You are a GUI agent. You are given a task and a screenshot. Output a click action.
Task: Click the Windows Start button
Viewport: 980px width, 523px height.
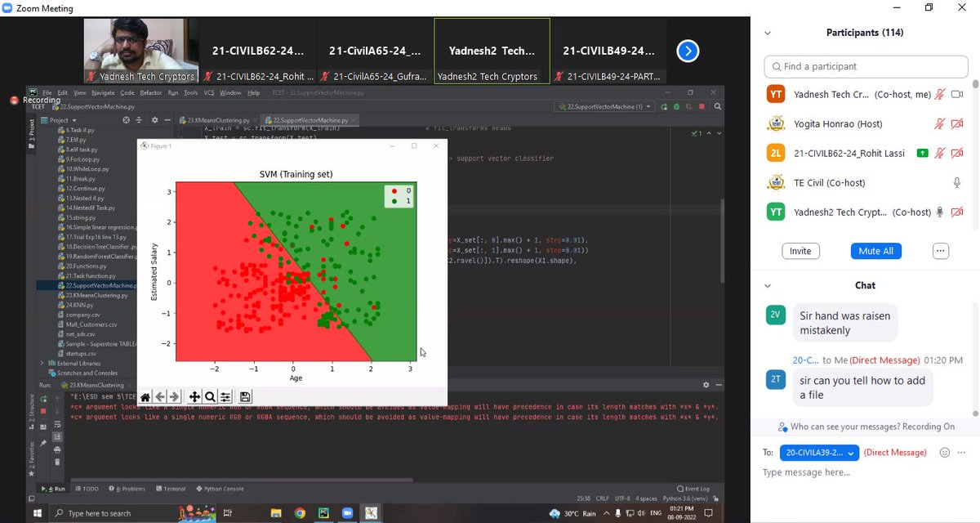pos(38,513)
